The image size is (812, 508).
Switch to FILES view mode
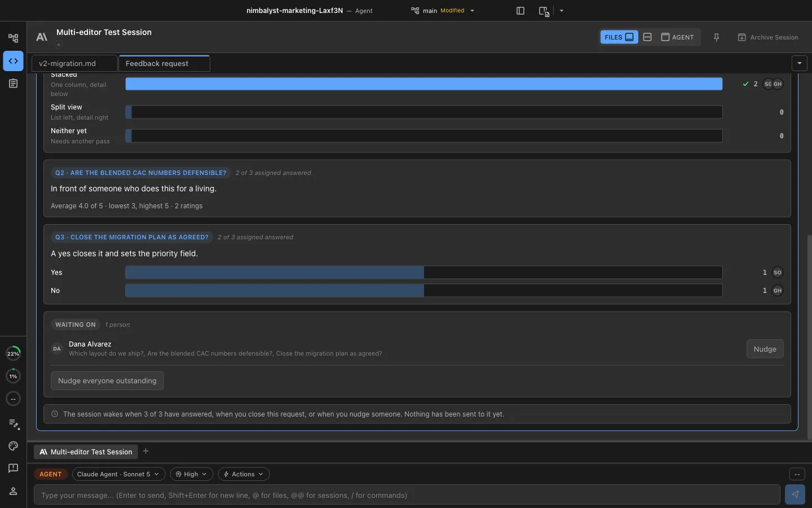[619, 37]
